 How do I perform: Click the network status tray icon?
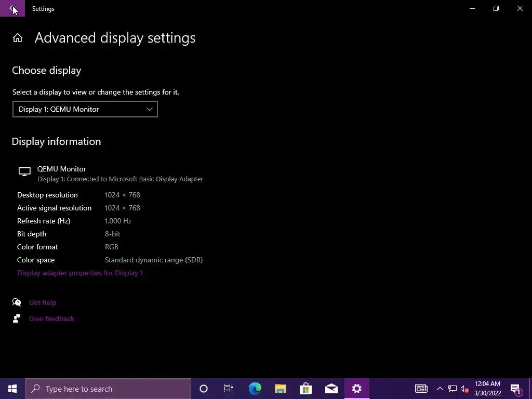(453, 389)
